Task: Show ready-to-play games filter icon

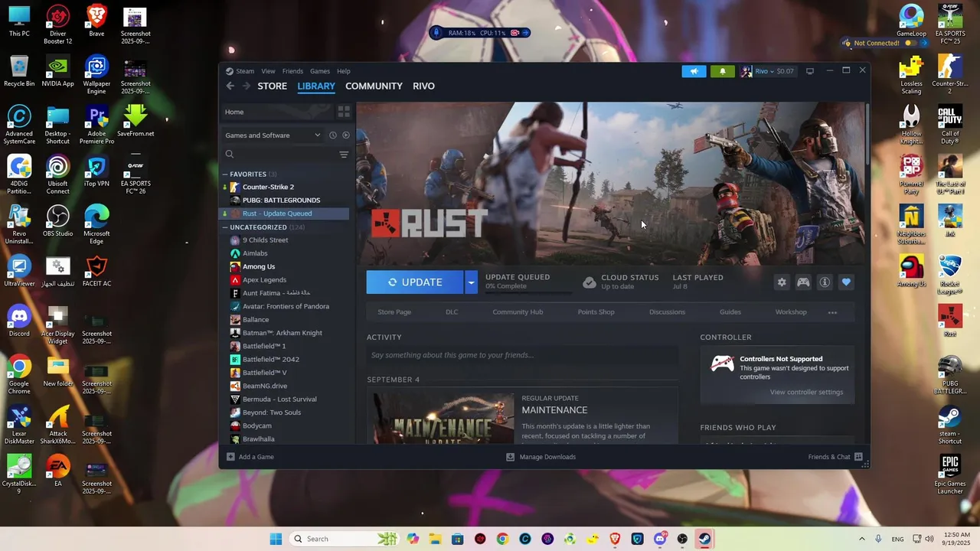Action: tap(346, 135)
